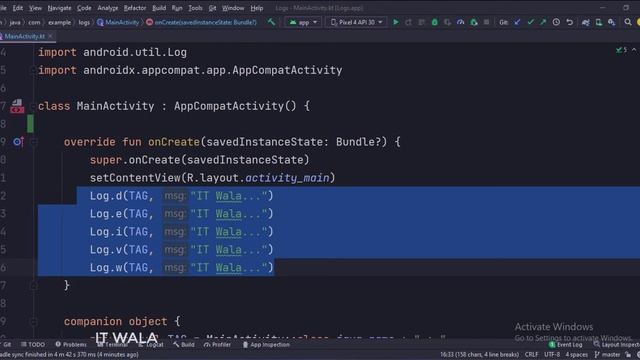
Task: Open the Refactor menu
Action: point(135,8)
